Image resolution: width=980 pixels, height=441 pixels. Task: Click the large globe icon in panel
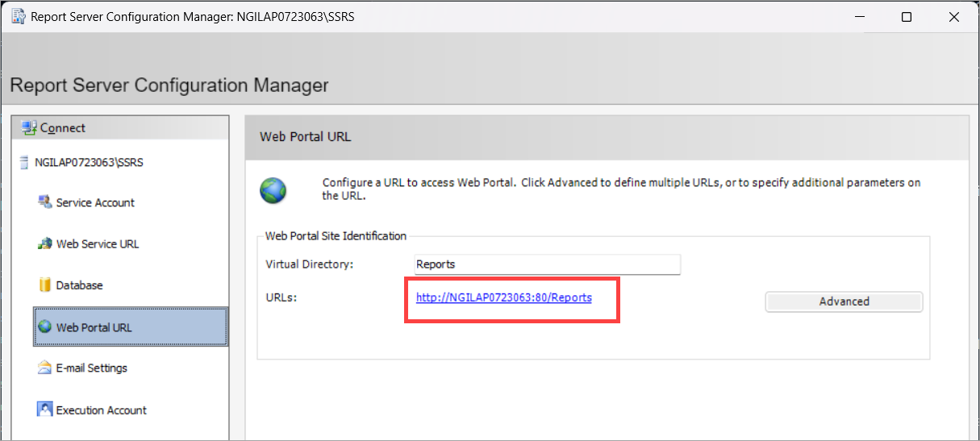pos(273,190)
